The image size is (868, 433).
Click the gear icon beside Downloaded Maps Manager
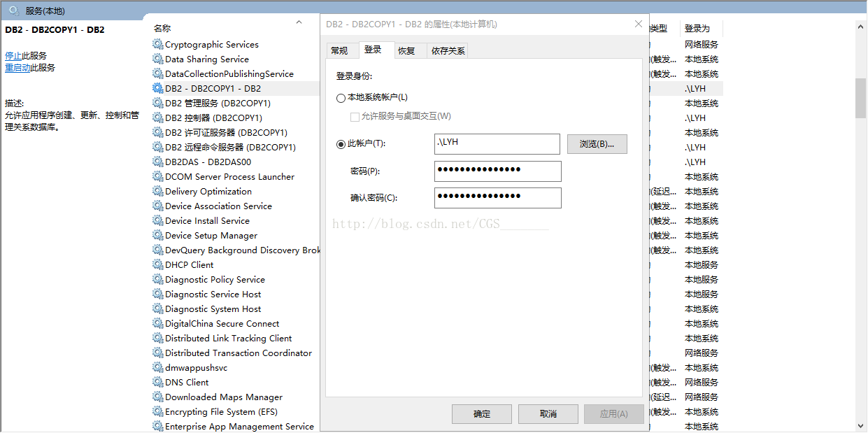(x=158, y=397)
